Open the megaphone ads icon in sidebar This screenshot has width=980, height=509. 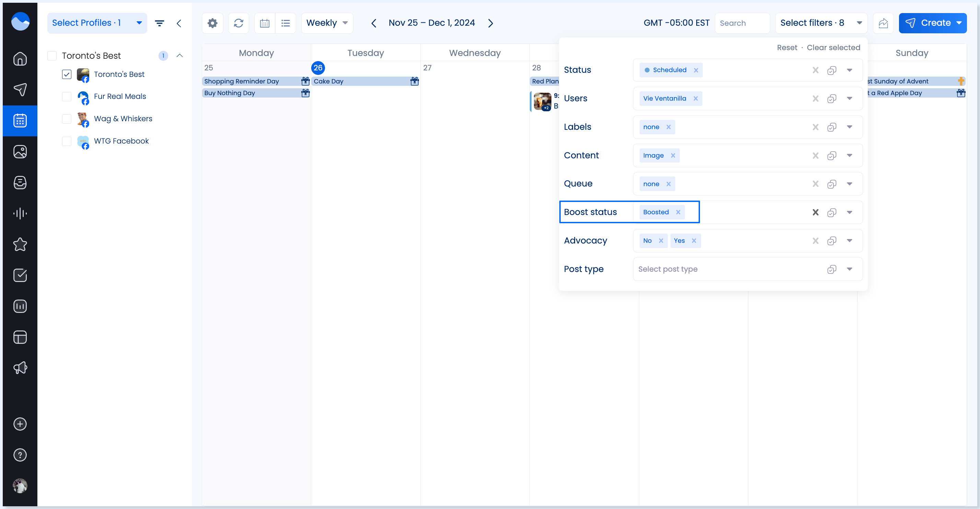pyautogui.click(x=20, y=368)
